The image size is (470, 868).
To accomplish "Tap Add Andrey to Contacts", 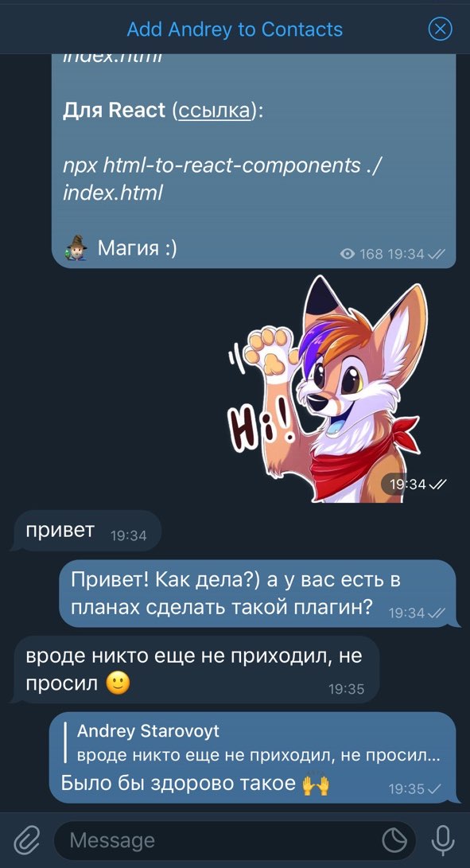I will click(x=235, y=29).
